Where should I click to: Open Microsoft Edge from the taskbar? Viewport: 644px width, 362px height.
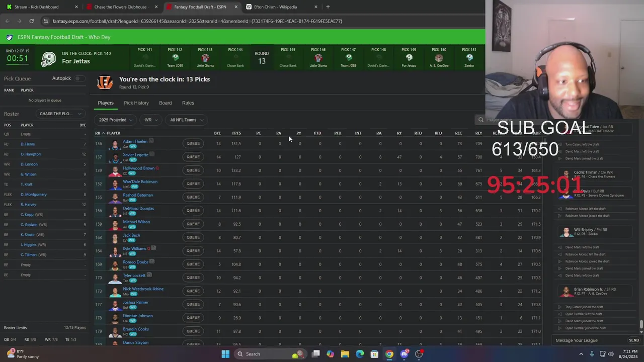[360, 354]
